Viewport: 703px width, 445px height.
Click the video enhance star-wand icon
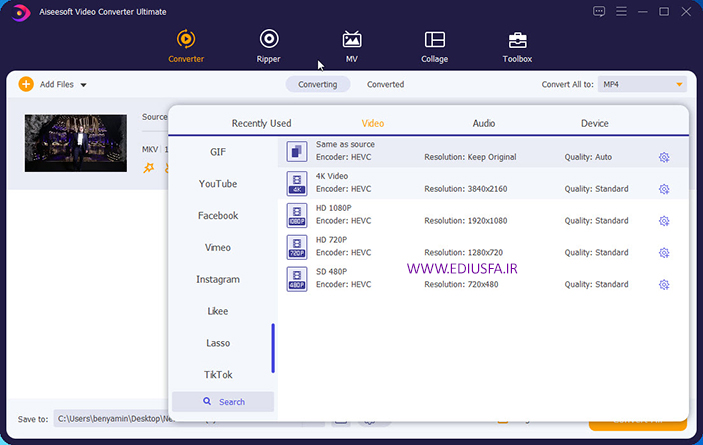pos(149,168)
